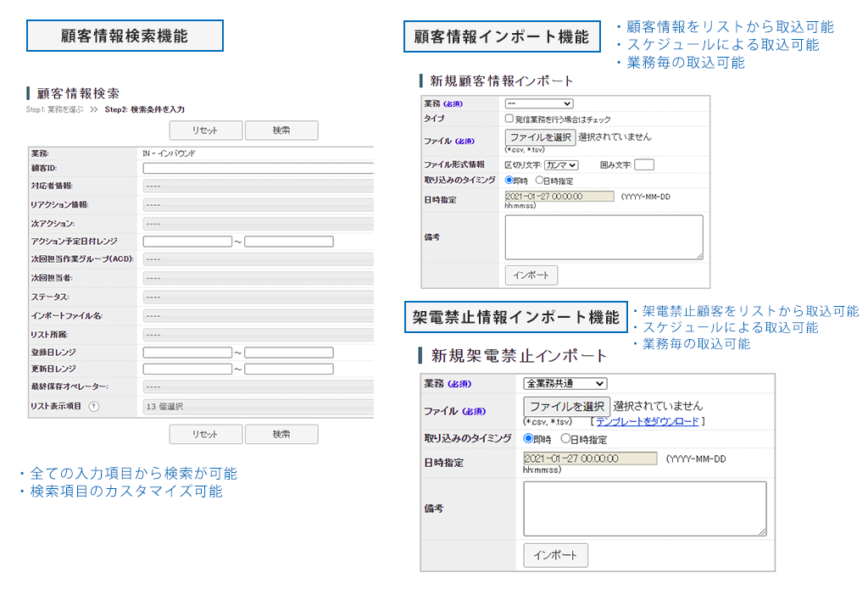Click Step2: 検索条件を入力 text
This screenshot has height=589, width=868.
(x=144, y=109)
